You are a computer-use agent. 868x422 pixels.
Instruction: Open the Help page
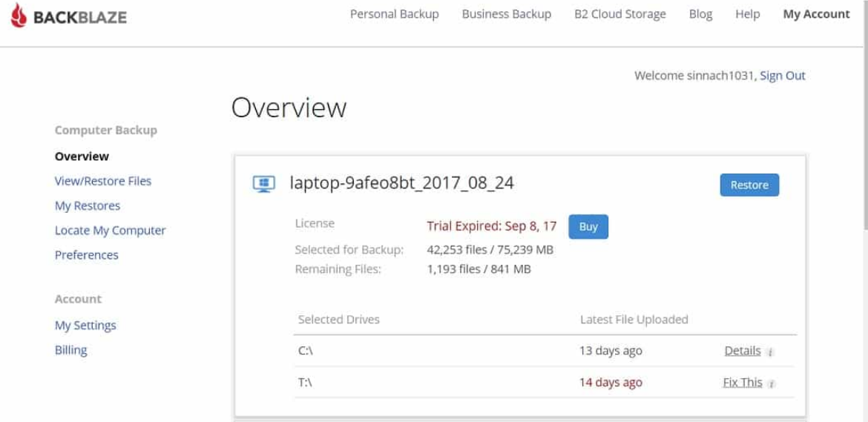point(747,14)
